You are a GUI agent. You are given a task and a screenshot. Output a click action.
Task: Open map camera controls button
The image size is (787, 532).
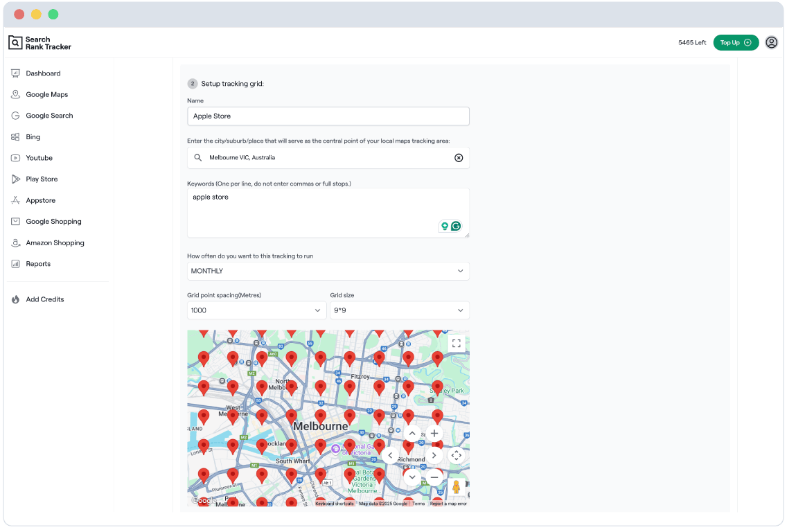point(457,456)
